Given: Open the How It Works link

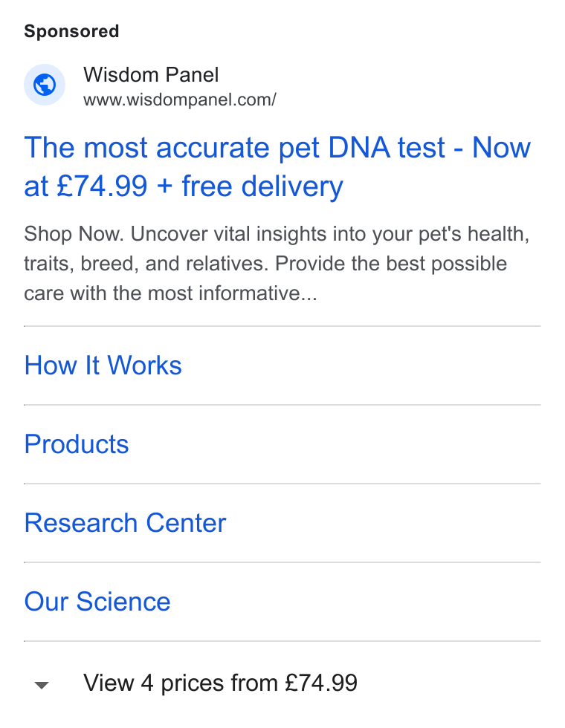Looking at the screenshot, I should pos(103,365).
